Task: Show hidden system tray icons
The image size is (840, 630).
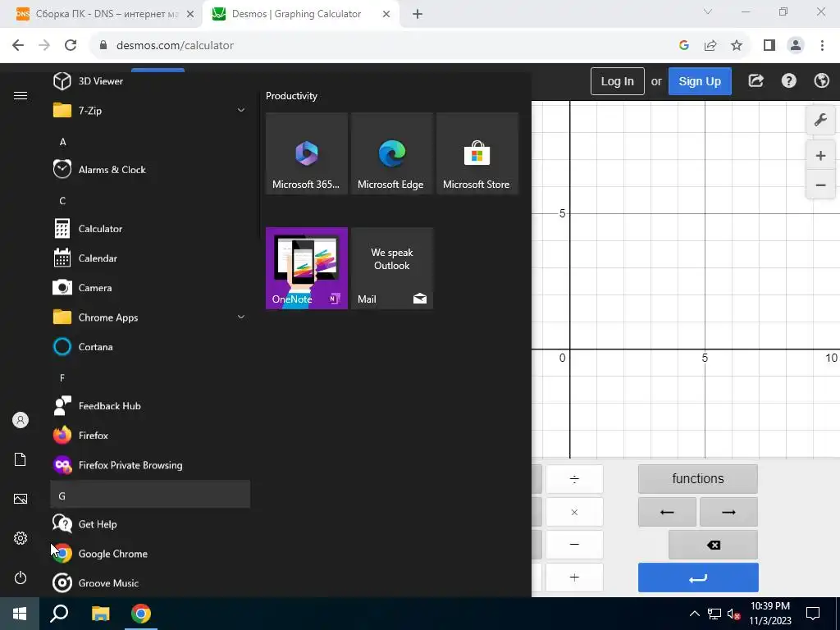Action: coord(694,614)
